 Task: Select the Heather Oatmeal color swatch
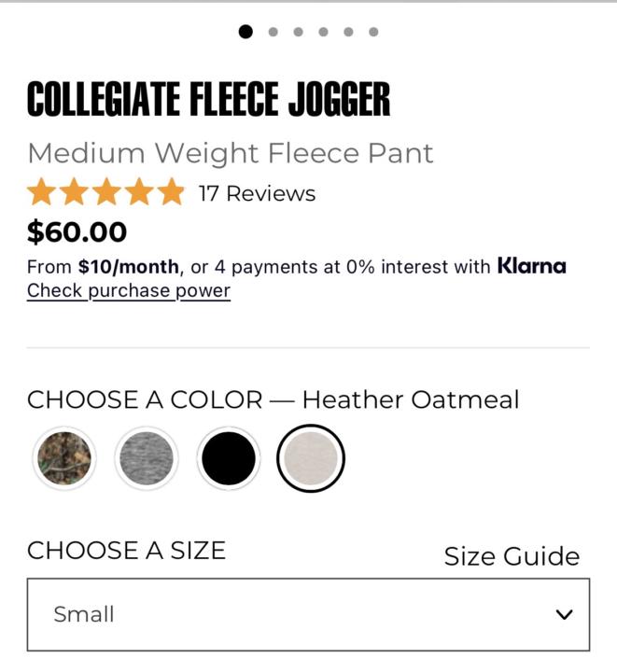[311, 458]
